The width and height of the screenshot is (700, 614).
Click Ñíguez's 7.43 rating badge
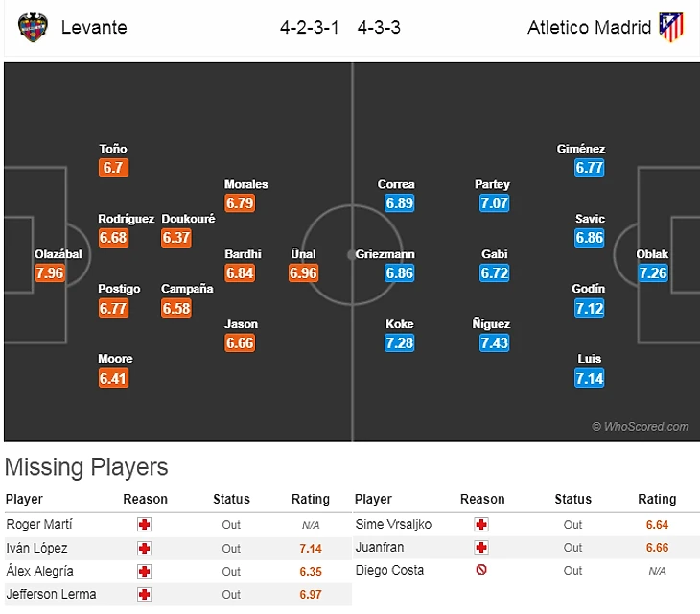click(495, 343)
